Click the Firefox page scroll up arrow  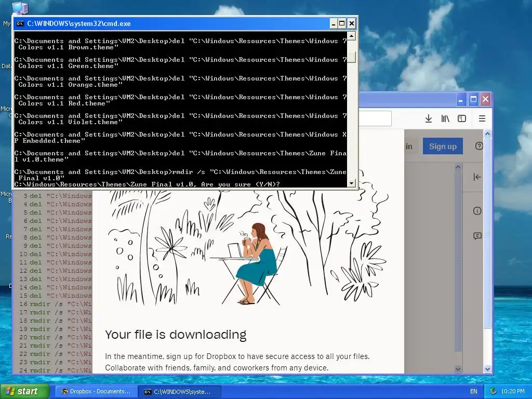(x=487, y=134)
